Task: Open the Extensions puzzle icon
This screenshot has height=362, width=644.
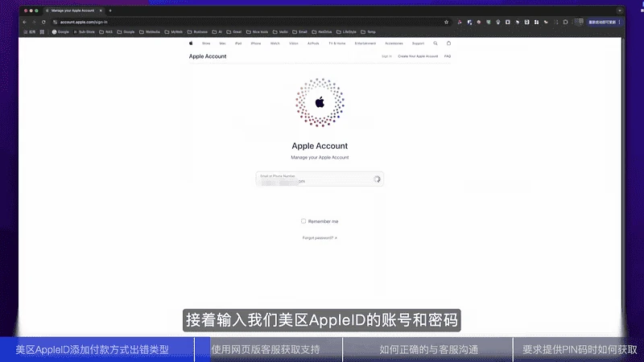Action: point(566,23)
